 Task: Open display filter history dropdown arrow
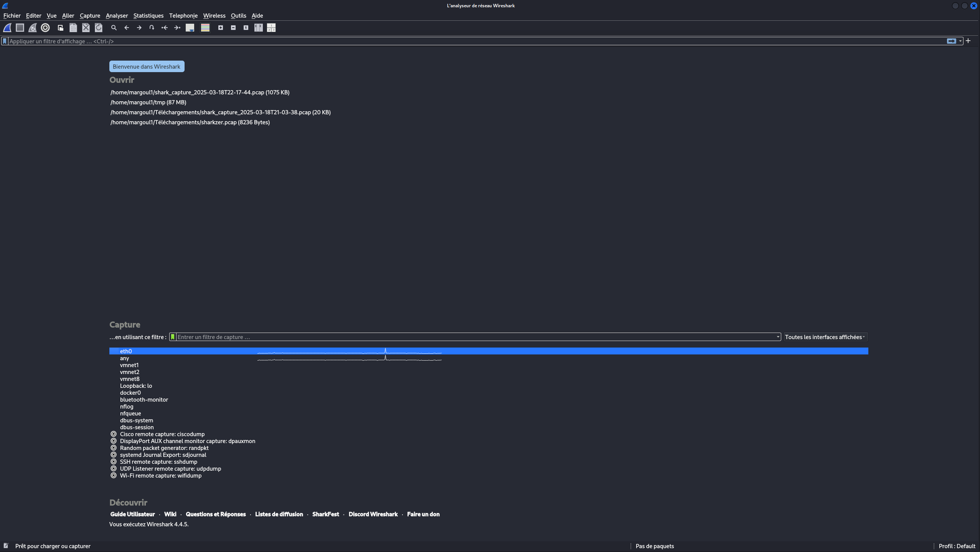pos(960,41)
